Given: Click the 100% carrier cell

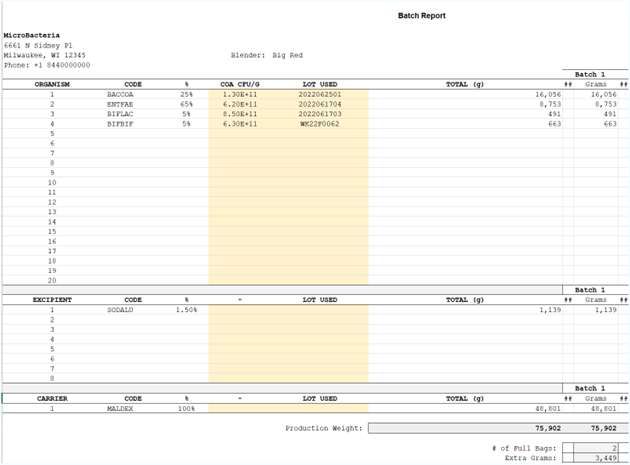Looking at the screenshot, I should click(x=186, y=408).
